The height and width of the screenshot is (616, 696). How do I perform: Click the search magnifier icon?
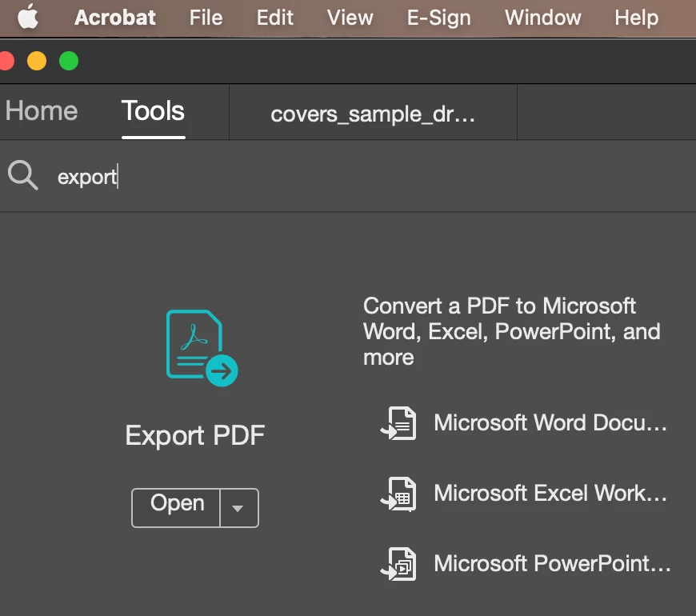coord(22,175)
